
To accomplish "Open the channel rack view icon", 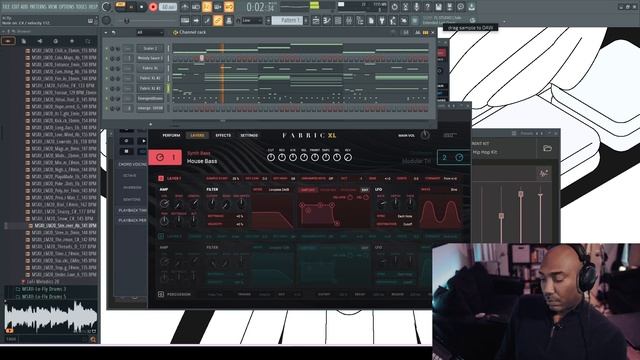I will pyautogui.click(x=338, y=20).
